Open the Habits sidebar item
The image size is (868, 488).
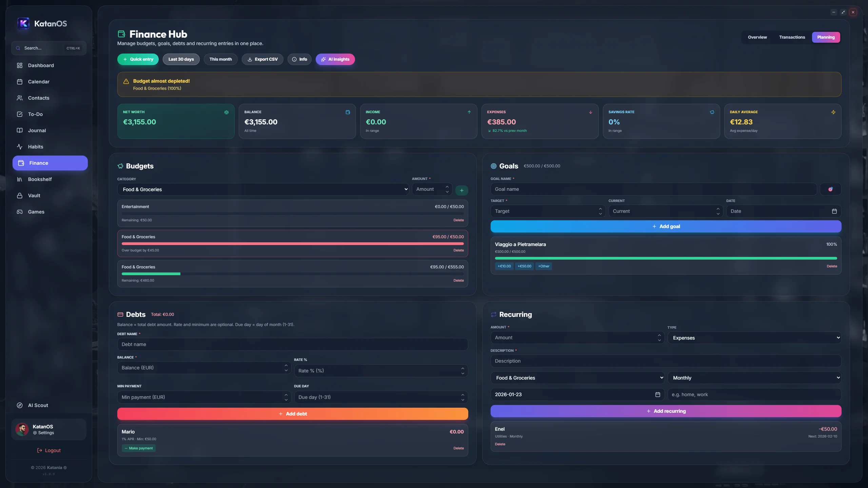pos(35,147)
